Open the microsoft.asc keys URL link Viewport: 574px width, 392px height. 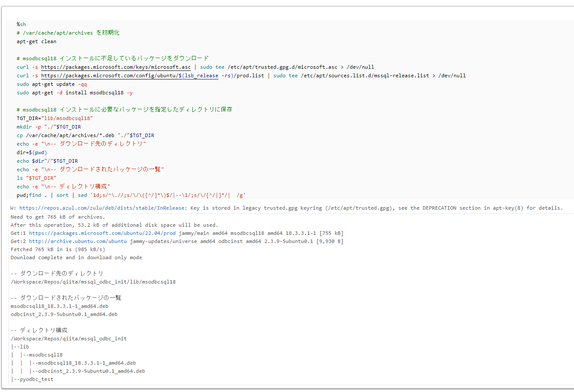(x=116, y=67)
